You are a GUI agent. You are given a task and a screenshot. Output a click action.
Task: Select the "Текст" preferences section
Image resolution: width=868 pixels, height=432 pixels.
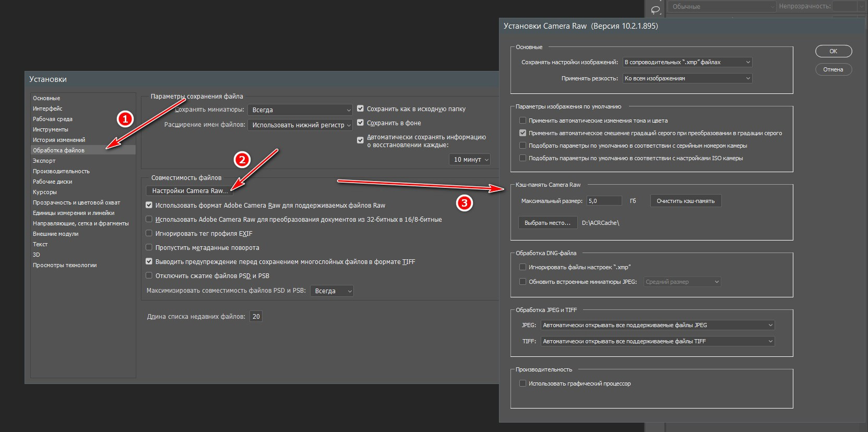point(40,244)
